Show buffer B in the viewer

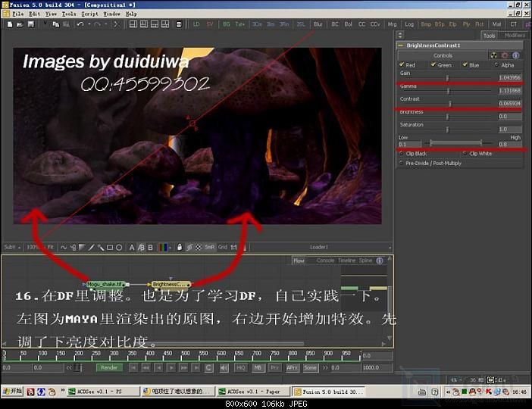point(150,248)
